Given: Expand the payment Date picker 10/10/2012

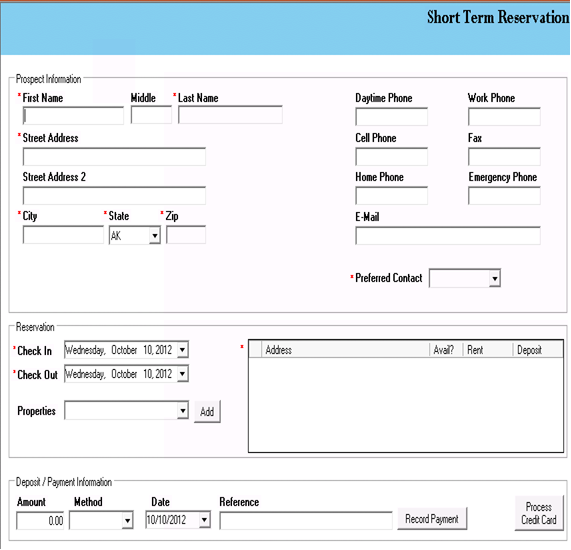Looking at the screenshot, I should coord(205,520).
